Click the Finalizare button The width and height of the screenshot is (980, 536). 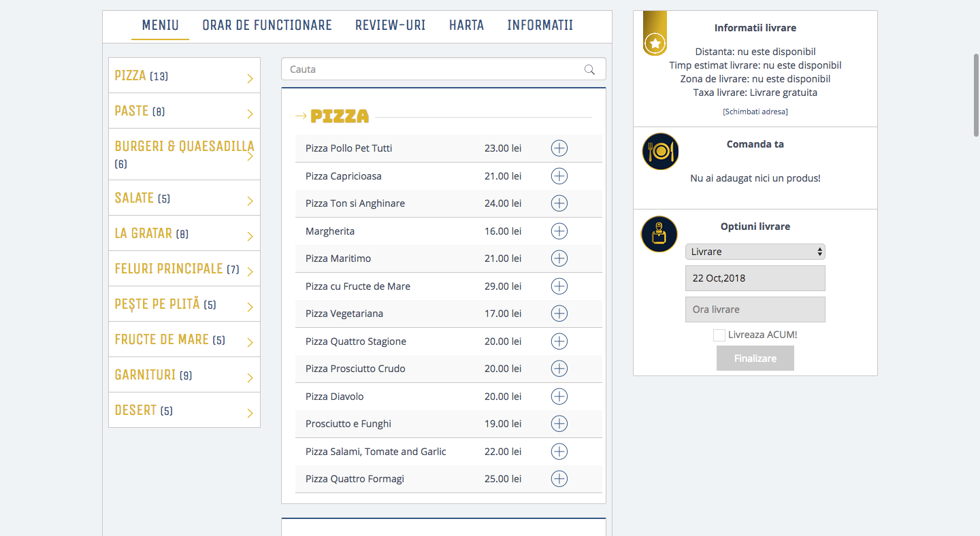click(755, 358)
